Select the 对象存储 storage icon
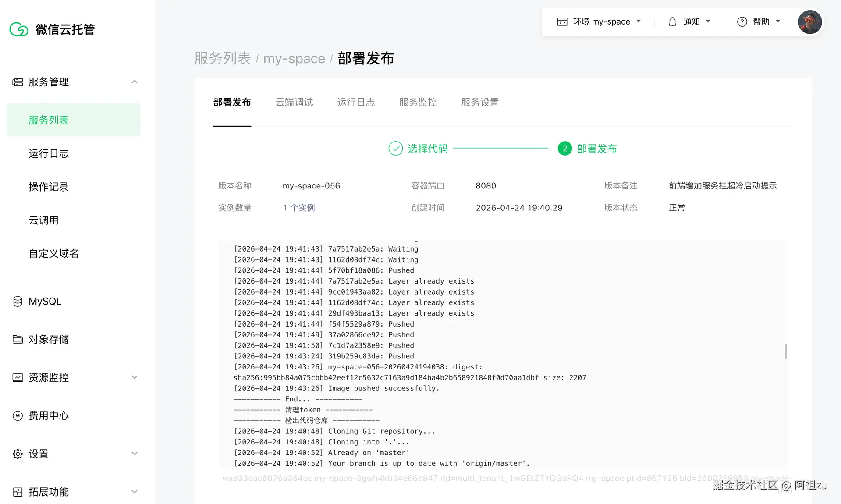The width and height of the screenshot is (841, 504). point(18,339)
